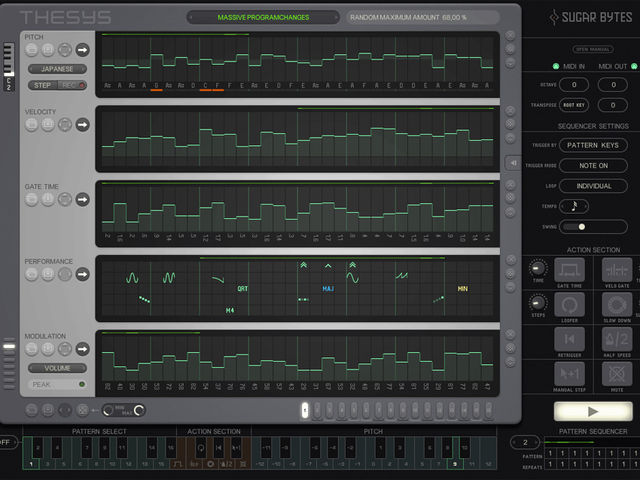This screenshot has height=480, width=640.
Task: Click second round icon under Gate Time label
Action: point(48,200)
